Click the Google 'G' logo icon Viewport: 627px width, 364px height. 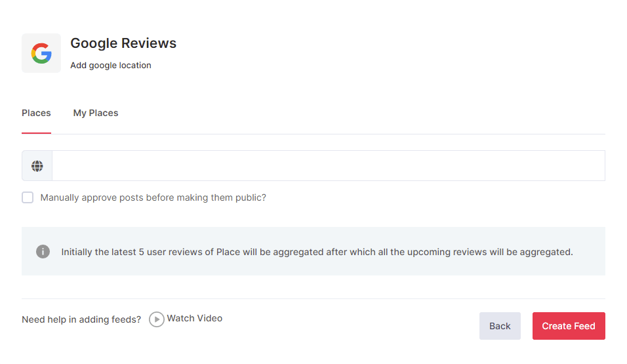pyautogui.click(x=41, y=53)
